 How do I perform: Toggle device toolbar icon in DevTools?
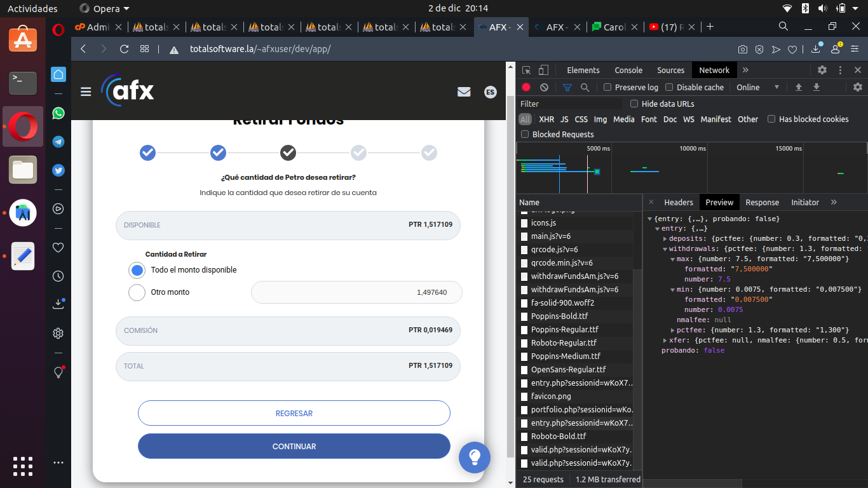click(543, 70)
